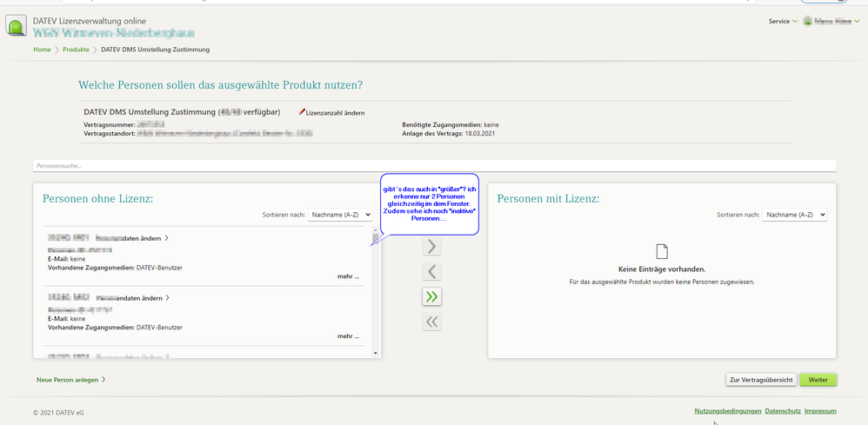Click the empty document icon in license panel
The image size is (868, 425).
(662, 252)
